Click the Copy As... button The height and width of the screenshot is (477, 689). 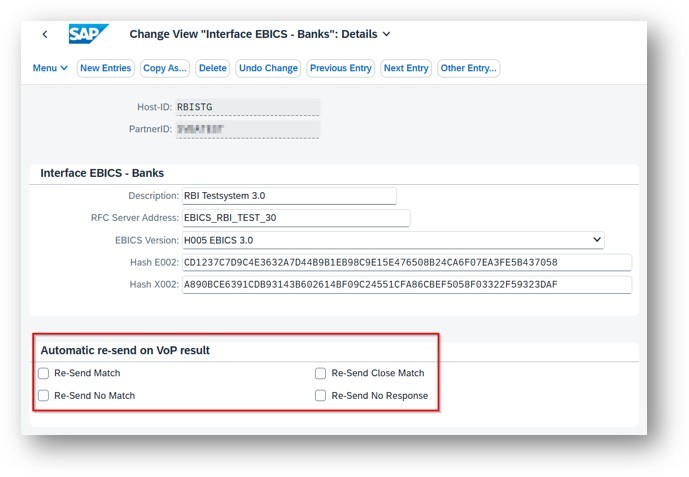(165, 68)
